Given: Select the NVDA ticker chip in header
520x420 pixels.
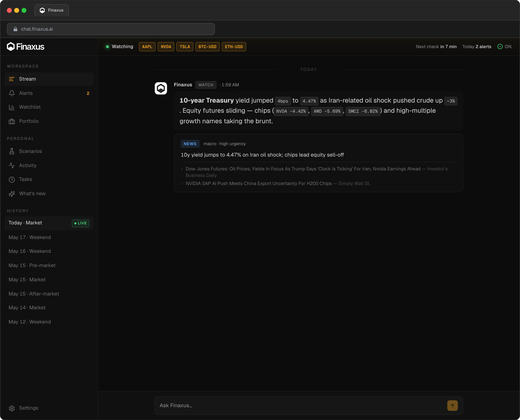Looking at the screenshot, I should 166,47.
